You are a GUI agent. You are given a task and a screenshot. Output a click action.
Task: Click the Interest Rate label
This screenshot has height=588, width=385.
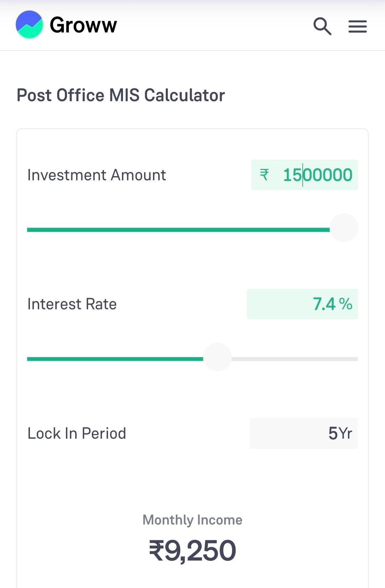click(72, 304)
